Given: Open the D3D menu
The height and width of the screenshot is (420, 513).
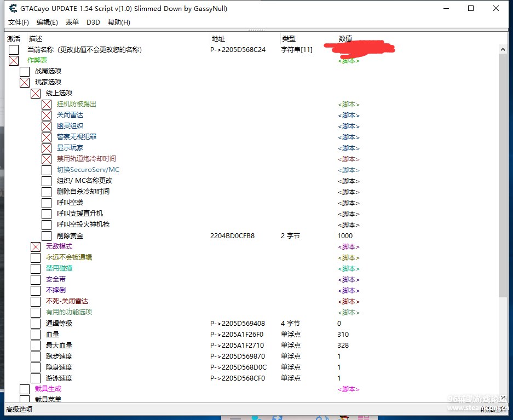Looking at the screenshot, I should pos(93,22).
